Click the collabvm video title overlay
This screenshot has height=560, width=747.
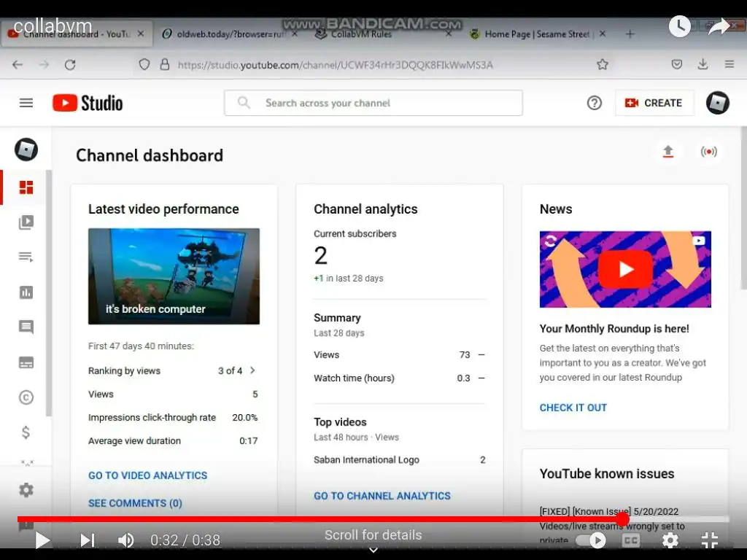pos(53,26)
